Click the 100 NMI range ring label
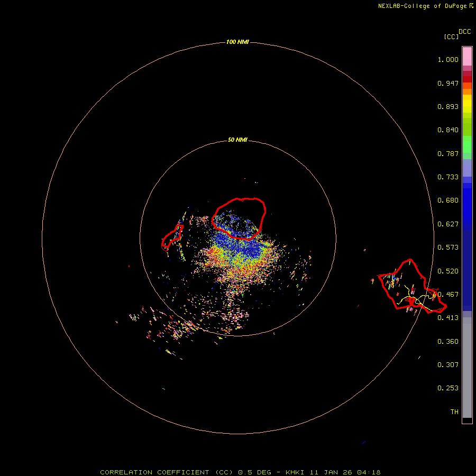This screenshot has width=476, height=476. tap(237, 42)
